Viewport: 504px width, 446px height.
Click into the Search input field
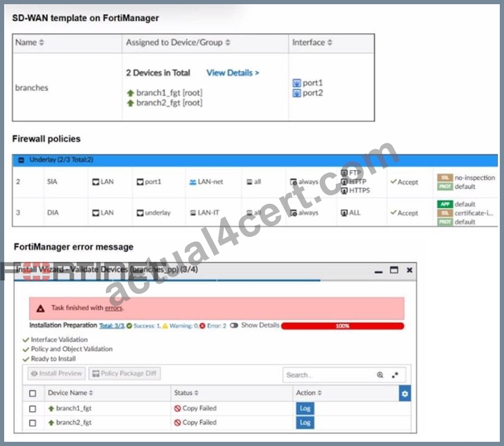coord(329,375)
